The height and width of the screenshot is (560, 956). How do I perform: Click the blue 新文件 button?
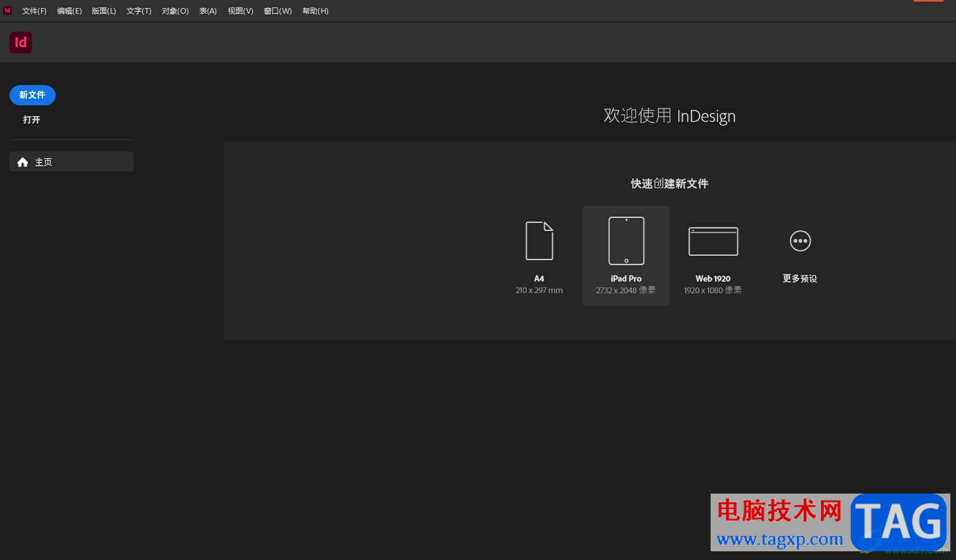[x=32, y=95]
